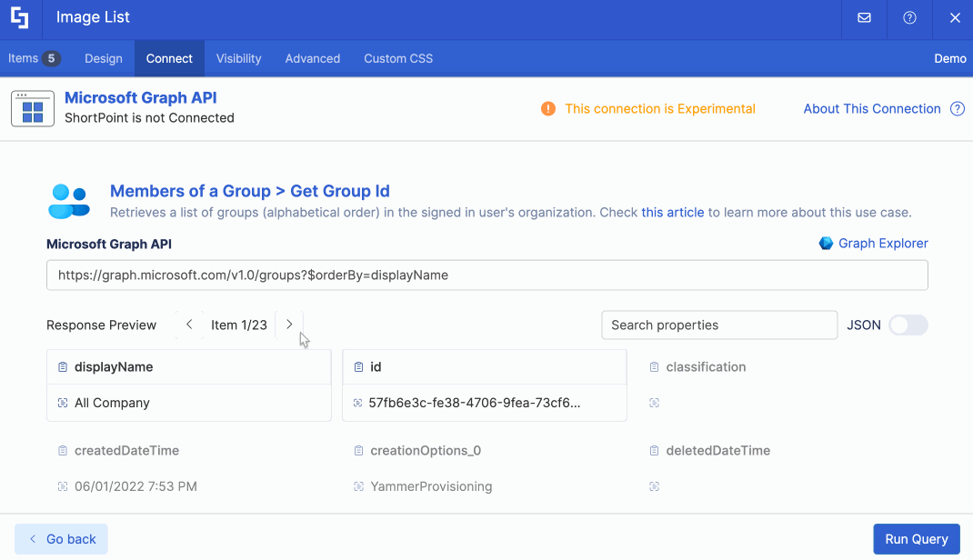
Task: Select the id property header
Action: (484, 367)
